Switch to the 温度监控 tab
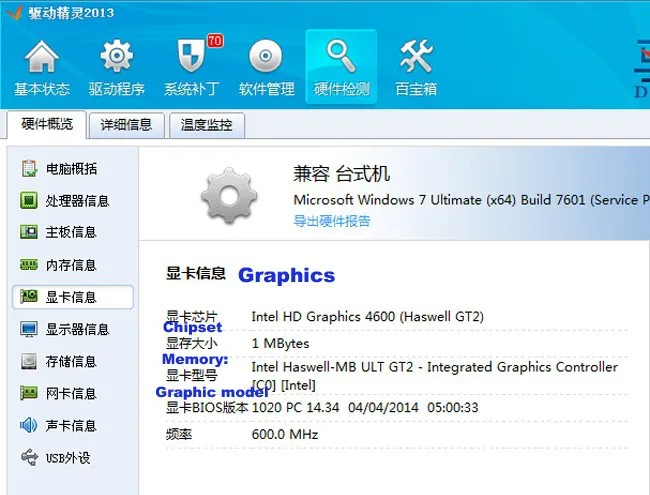 (x=206, y=125)
